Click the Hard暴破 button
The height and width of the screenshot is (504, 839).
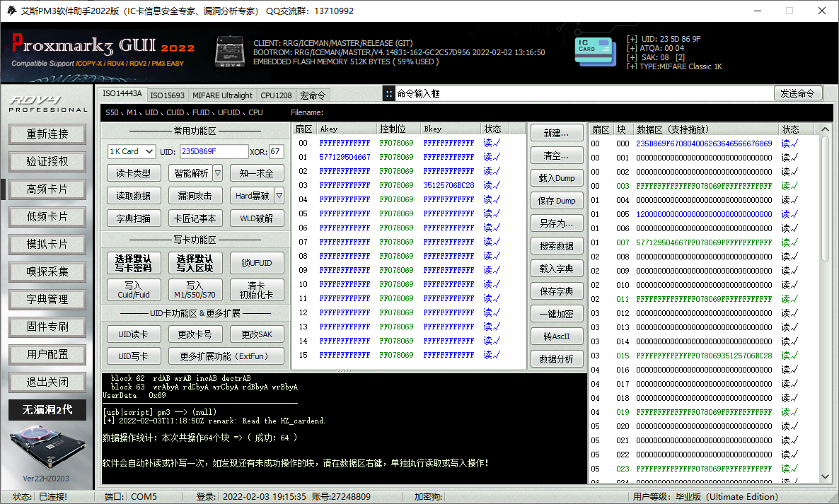coord(252,196)
